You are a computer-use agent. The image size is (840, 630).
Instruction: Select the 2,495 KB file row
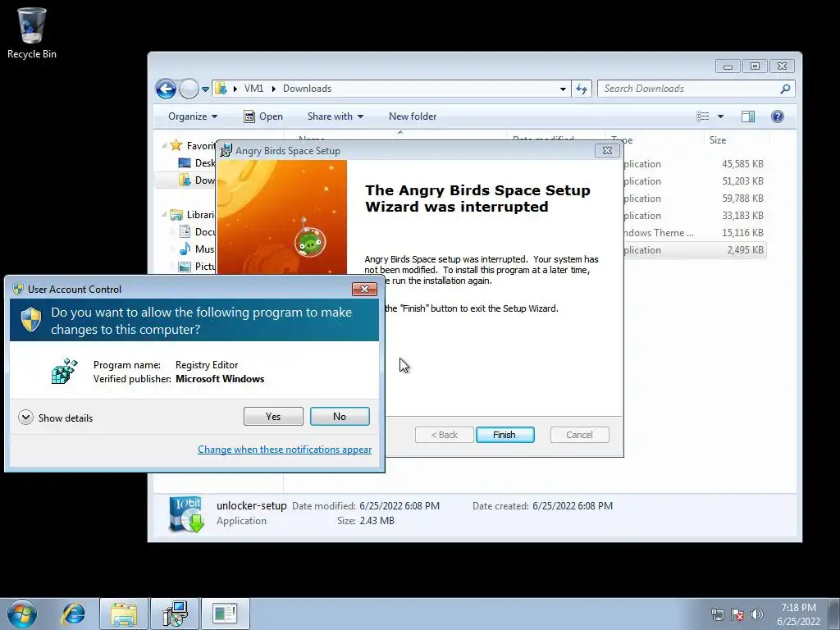point(696,249)
